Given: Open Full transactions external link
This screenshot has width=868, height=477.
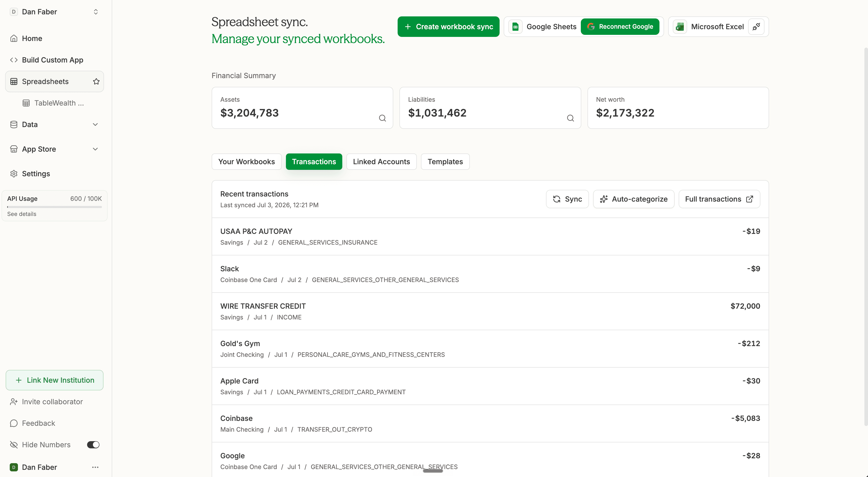Looking at the screenshot, I should pos(719,199).
